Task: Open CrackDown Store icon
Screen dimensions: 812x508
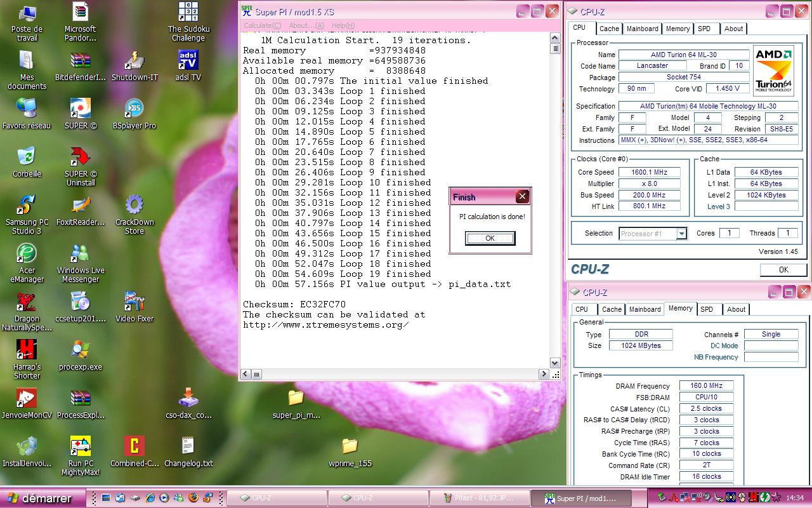Action: pos(134,215)
